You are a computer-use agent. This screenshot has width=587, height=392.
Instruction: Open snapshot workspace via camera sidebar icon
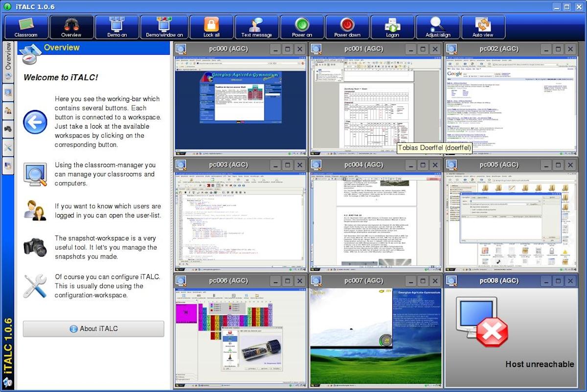pyautogui.click(x=8, y=129)
